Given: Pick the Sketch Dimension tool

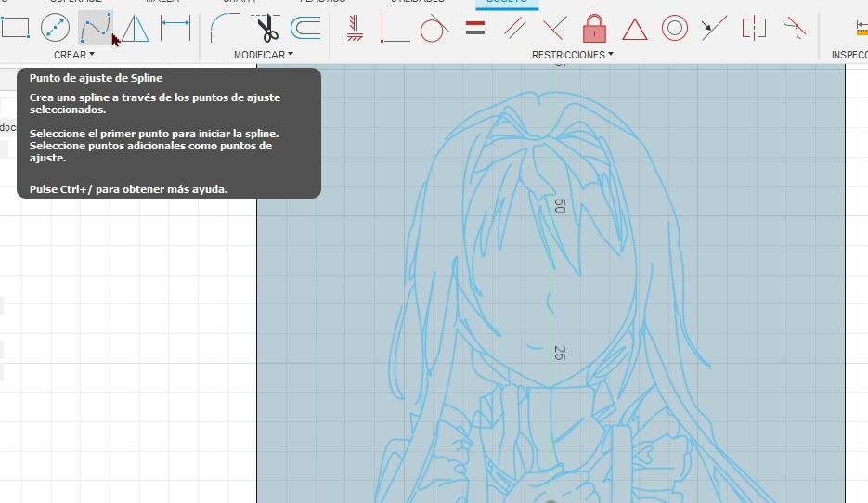Looking at the screenshot, I should point(175,28).
